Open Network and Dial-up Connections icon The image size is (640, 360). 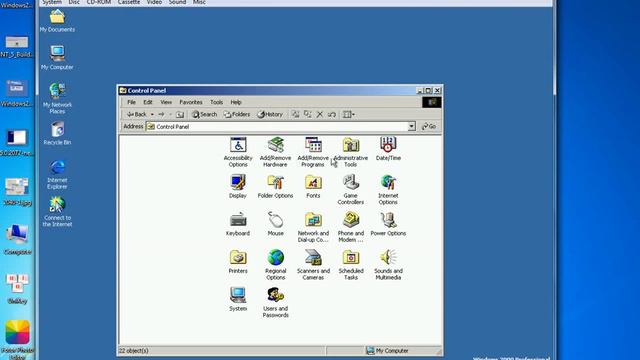(x=313, y=227)
